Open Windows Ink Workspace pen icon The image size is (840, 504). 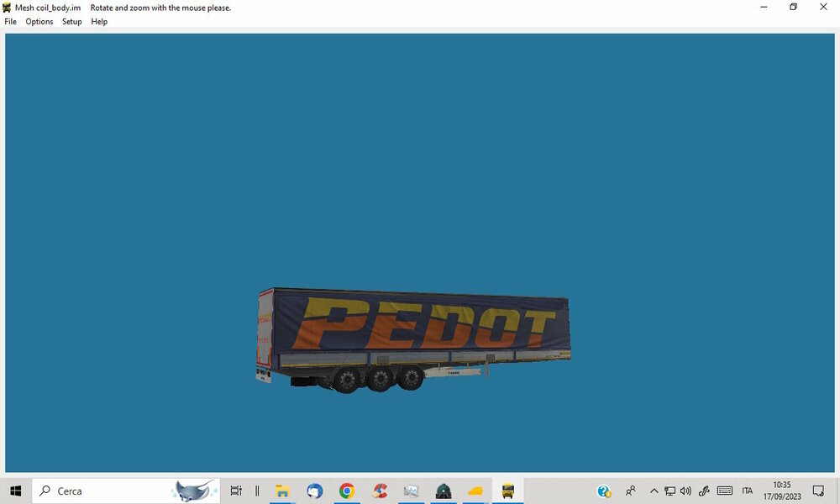pos(704,491)
